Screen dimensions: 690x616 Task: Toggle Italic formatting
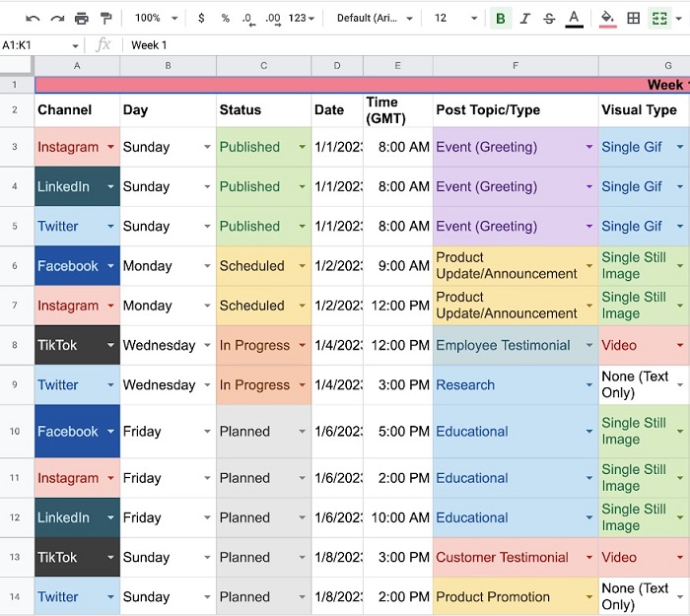(524, 19)
